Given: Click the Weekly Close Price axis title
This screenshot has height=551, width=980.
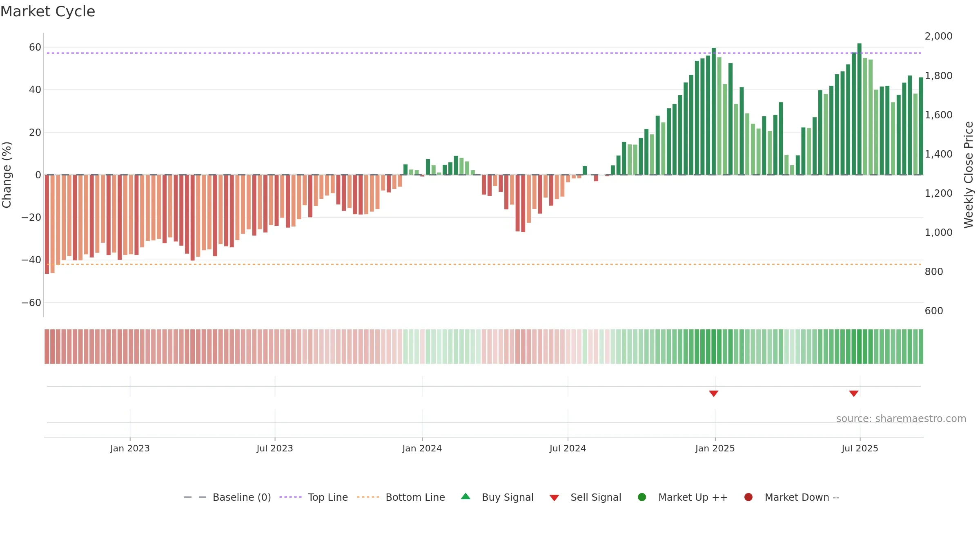Looking at the screenshot, I should coord(969,175).
